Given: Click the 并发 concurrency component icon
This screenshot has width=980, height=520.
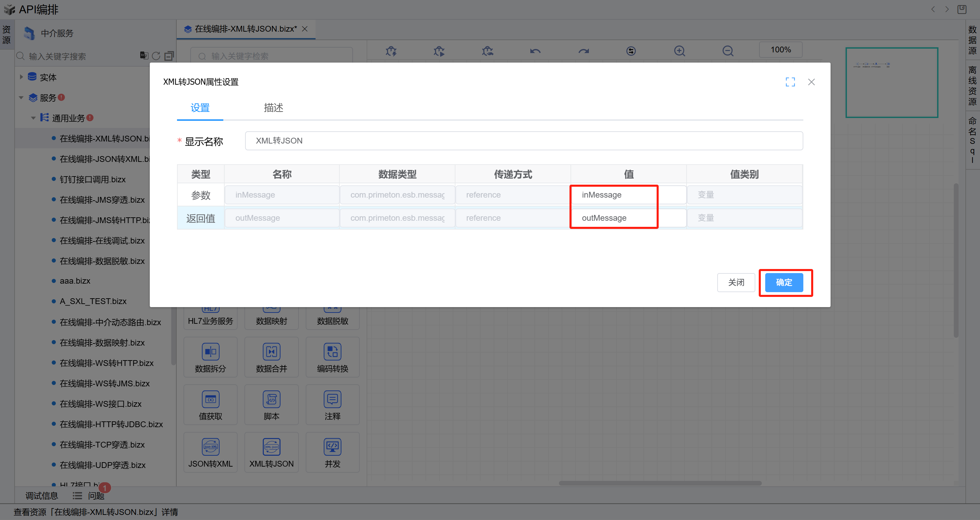Looking at the screenshot, I should click(x=332, y=447).
